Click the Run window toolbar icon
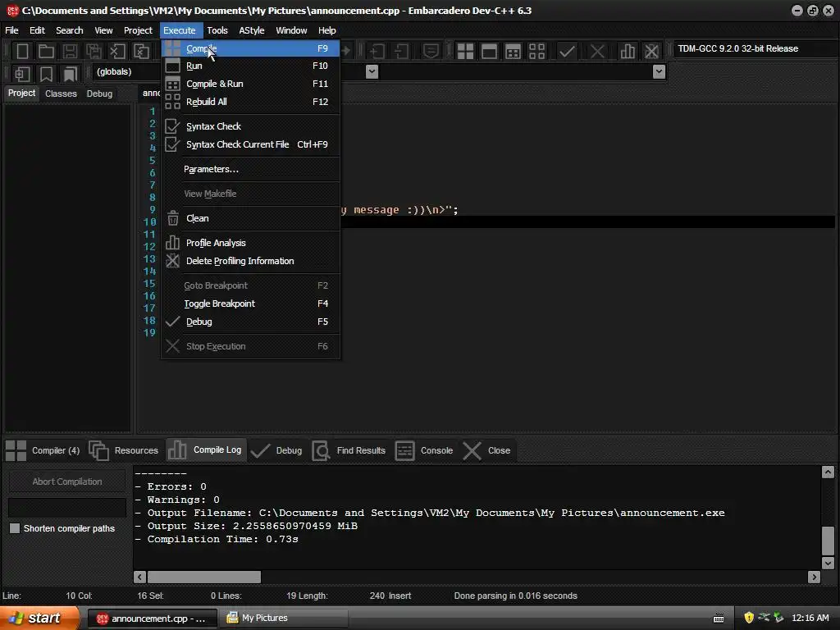Screen dimensions: 840x630 489,52
